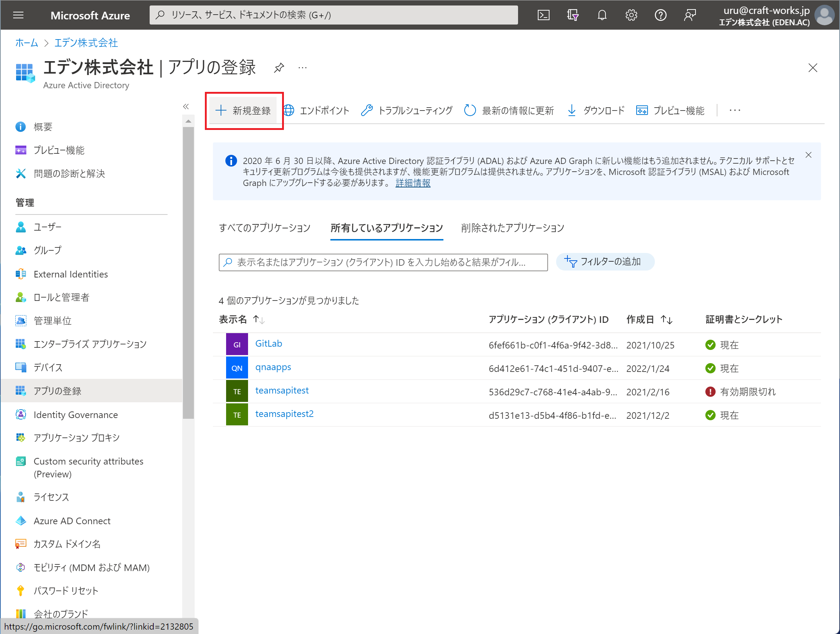The height and width of the screenshot is (634, 840).
Task: Click the Azure global search box
Action: (334, 15)
